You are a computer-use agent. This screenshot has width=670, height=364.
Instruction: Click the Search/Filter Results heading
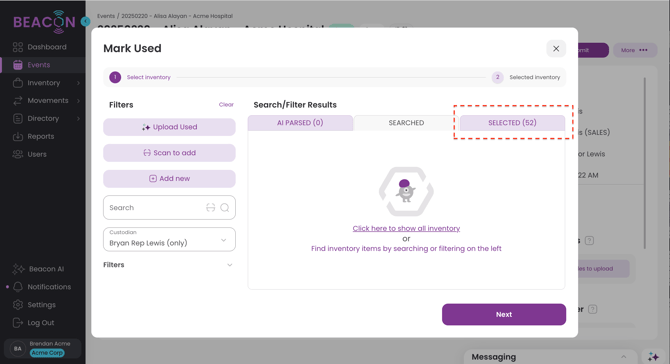click(x=295, y=105)
